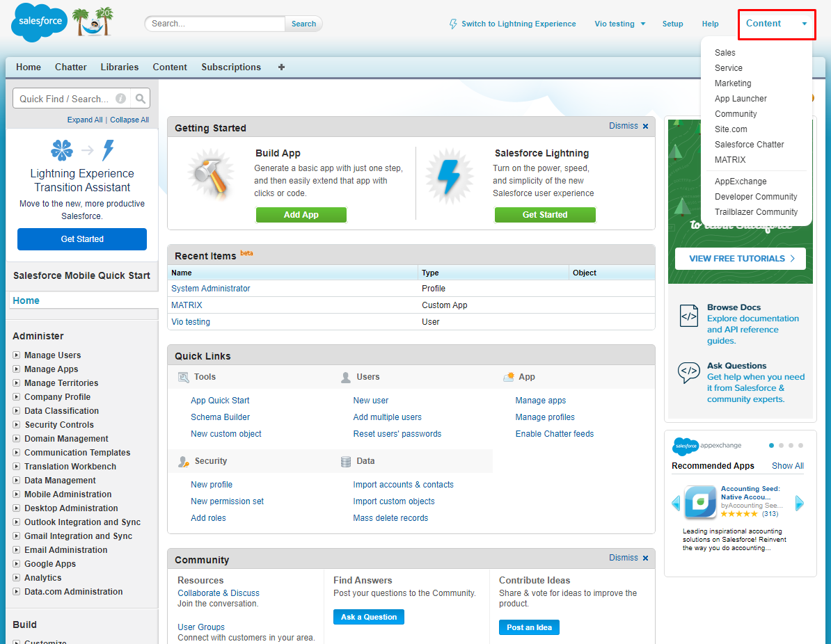Viewport: 831px width, 644px height.
Task: Click the App icon in Quick Links
Action: (509, 376)
